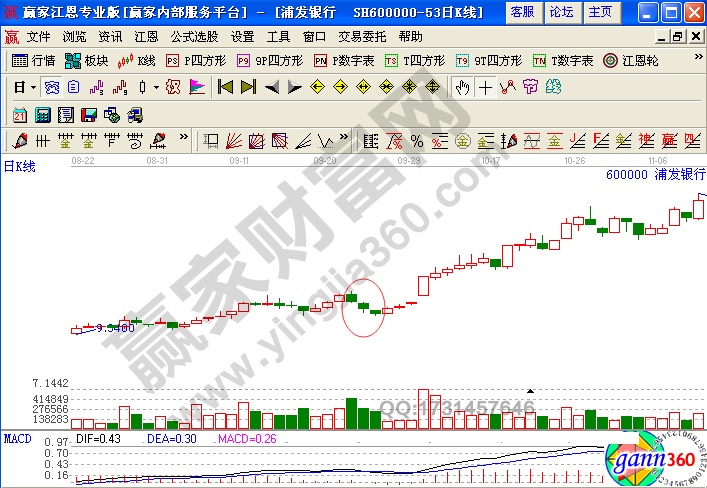The image size is (707, 488).
Task: Click the percent sign drawing tool
Action: (415, 139)
